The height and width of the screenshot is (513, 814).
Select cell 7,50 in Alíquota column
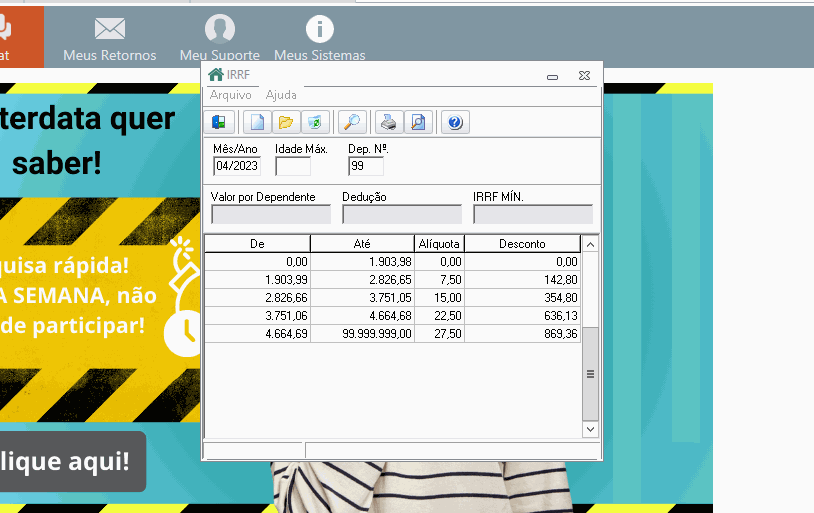point(439,280)
